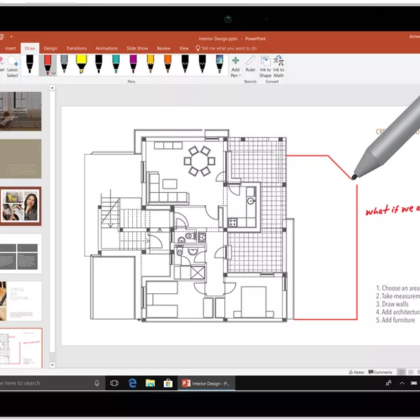Select the floor plan slide thumbnail
Image resolution: width=420 pixels, height=420 pixels.
(x=21, y=348)
